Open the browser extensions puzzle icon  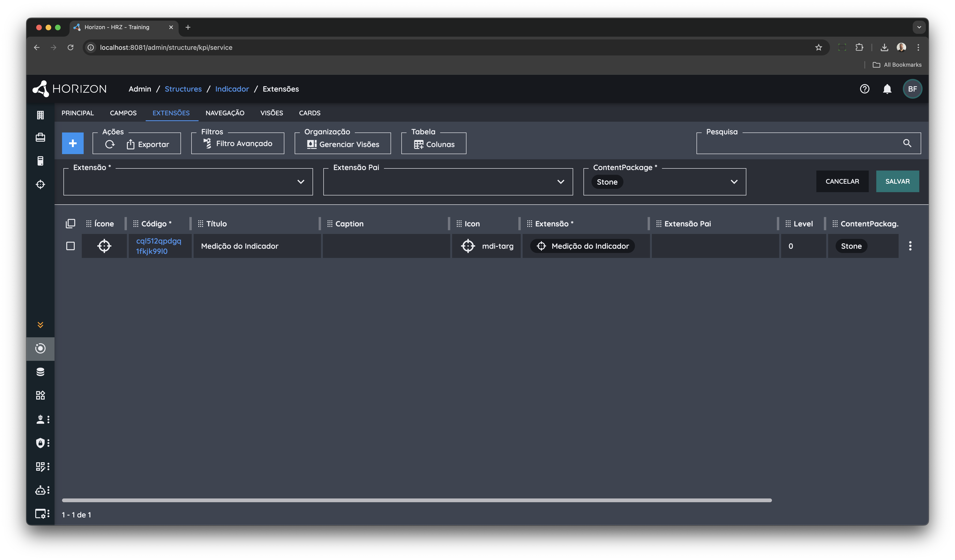coord(860,47)
